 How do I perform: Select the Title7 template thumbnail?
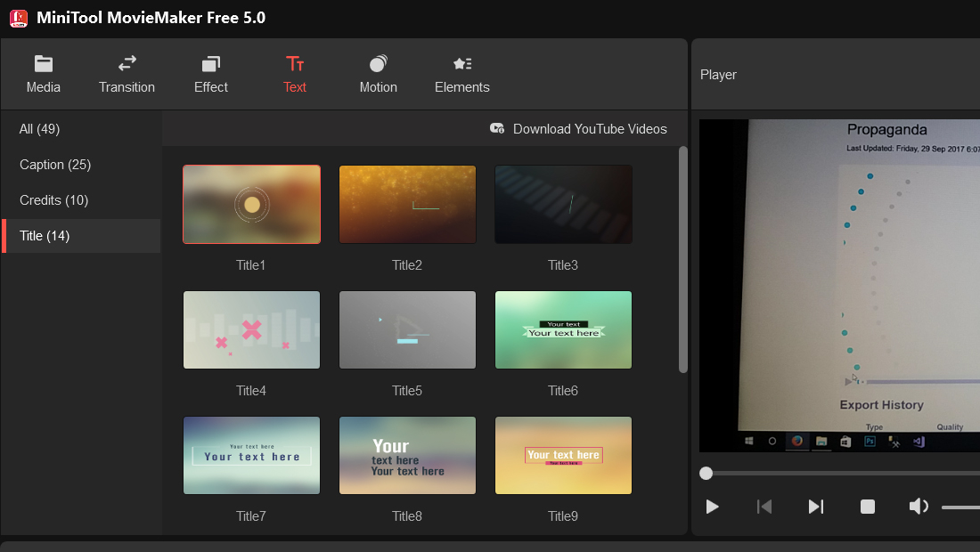(252, 455)
